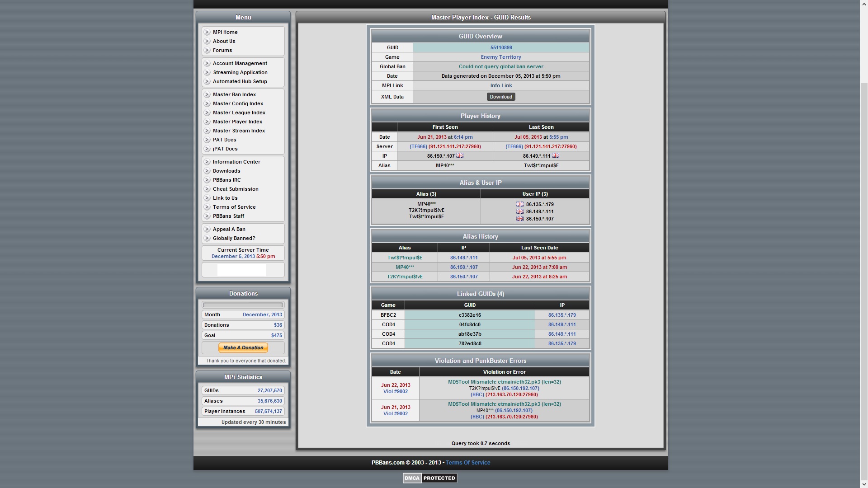Open Account Management menu item

pos(240,63)
